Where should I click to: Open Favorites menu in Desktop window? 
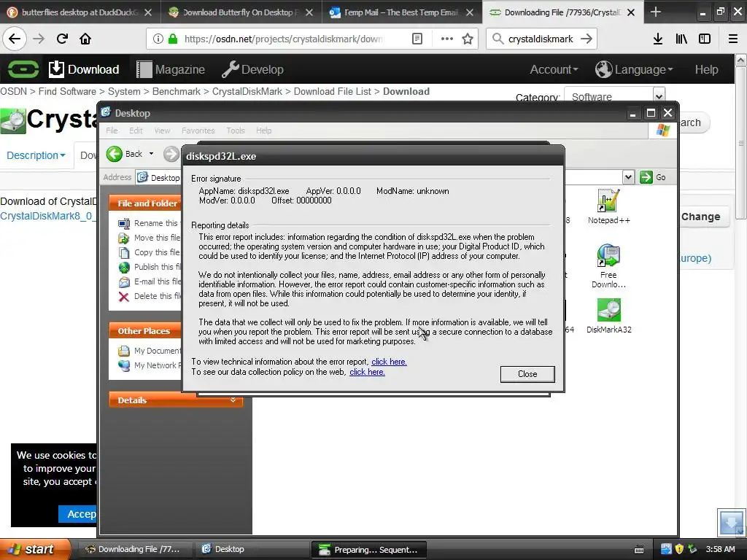198,131
